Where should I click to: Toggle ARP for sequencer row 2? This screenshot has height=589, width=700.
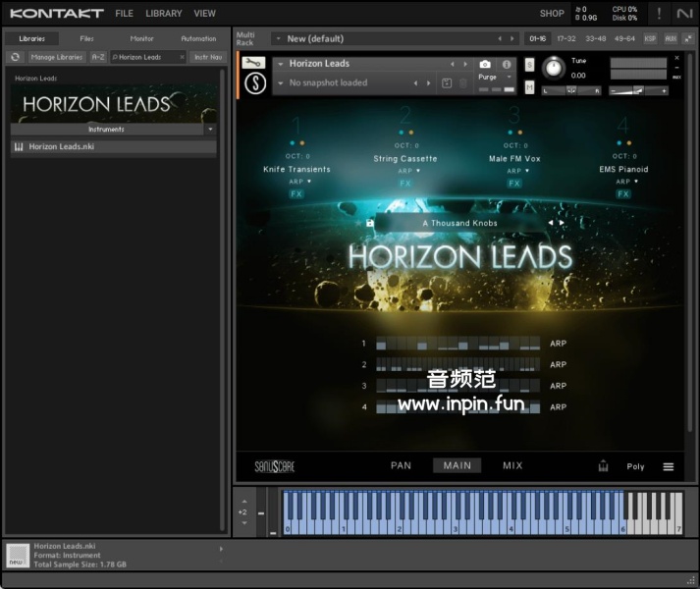point(558,365)
